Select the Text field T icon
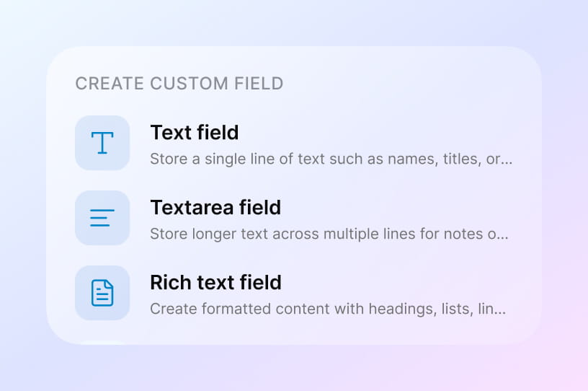This screenshot has height=391, width=588. [102, 143]
